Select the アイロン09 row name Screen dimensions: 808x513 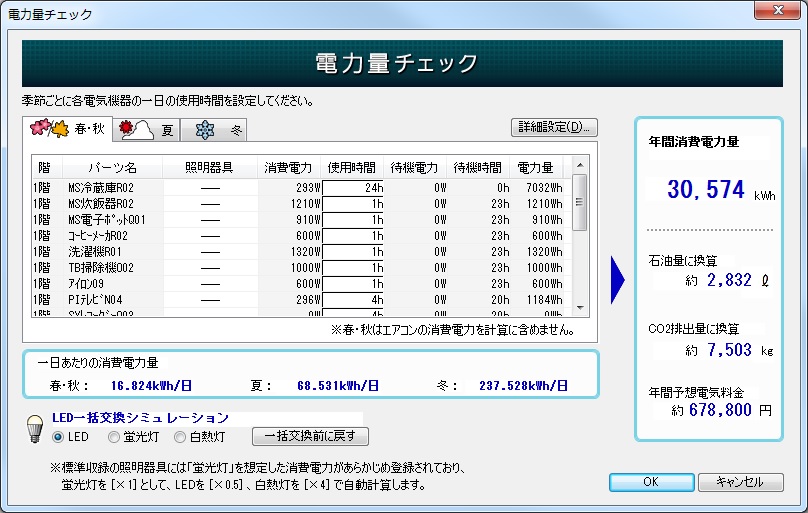[86, 284]
